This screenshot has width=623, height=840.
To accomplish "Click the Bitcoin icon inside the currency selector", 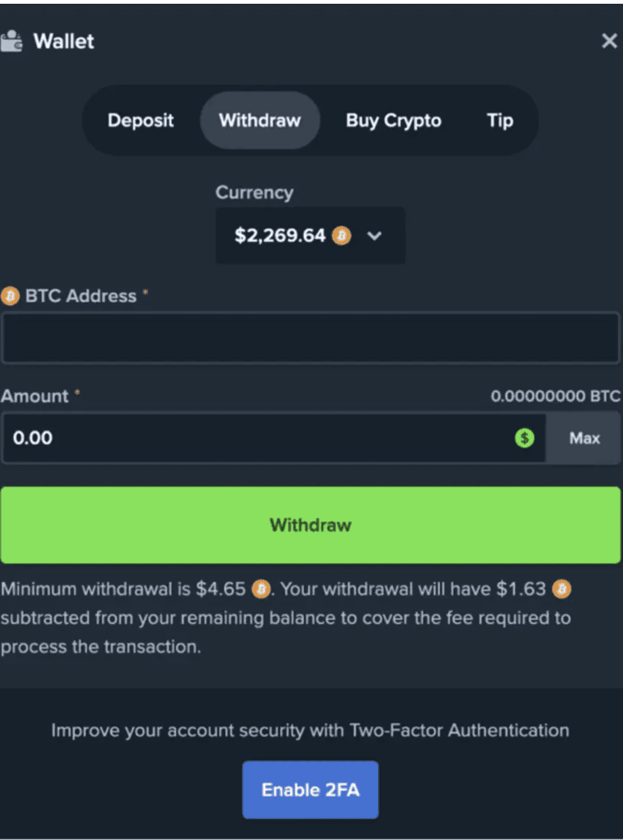I will click(x=341, y=236).
